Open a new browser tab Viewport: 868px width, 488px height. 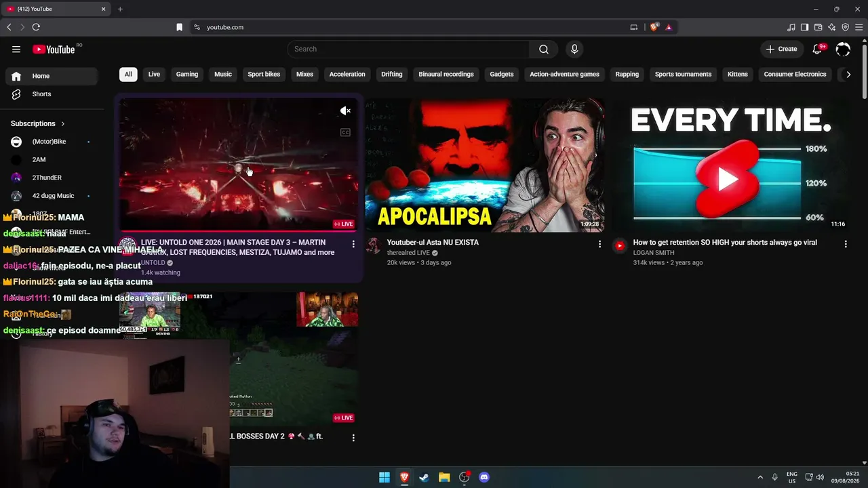click(120, 9)
